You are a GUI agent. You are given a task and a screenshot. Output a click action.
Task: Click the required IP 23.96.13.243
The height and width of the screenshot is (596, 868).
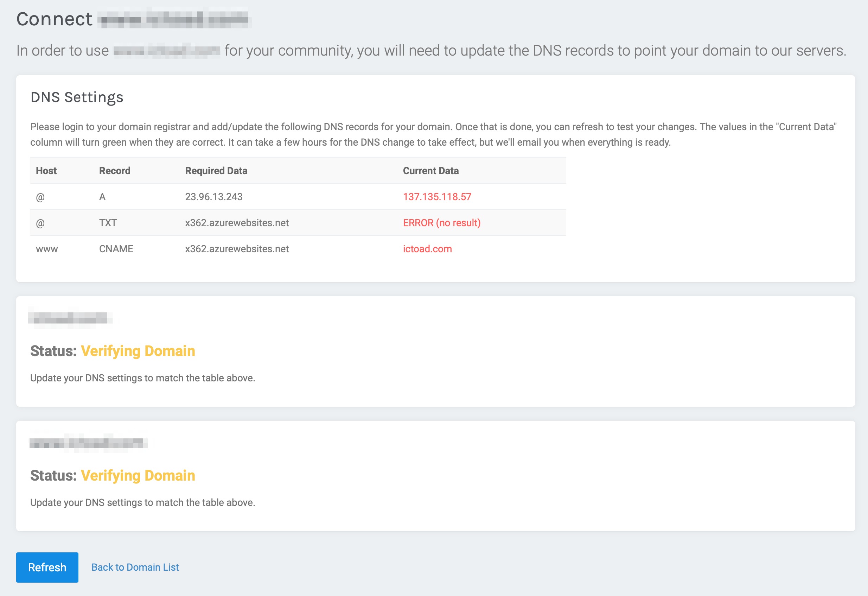213,197
